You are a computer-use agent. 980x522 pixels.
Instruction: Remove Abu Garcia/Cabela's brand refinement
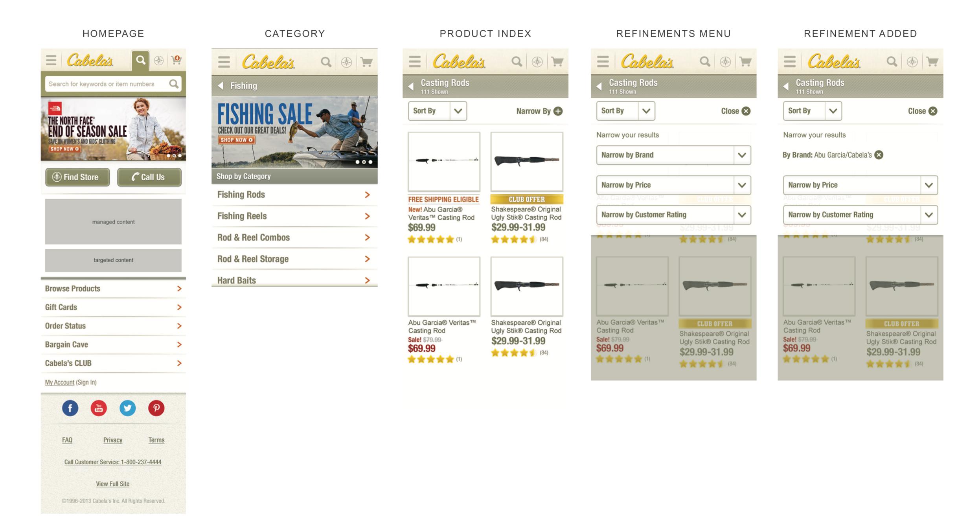click(x=879, y=155)
